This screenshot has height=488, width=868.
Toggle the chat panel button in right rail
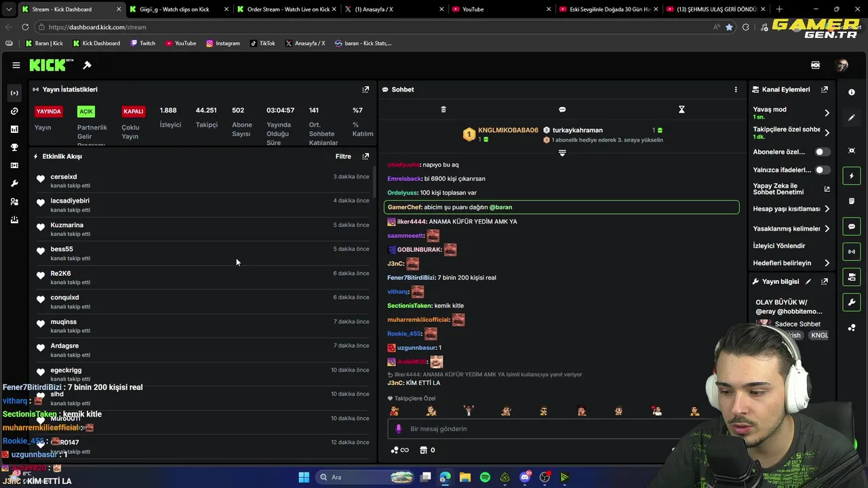point(852,226)
